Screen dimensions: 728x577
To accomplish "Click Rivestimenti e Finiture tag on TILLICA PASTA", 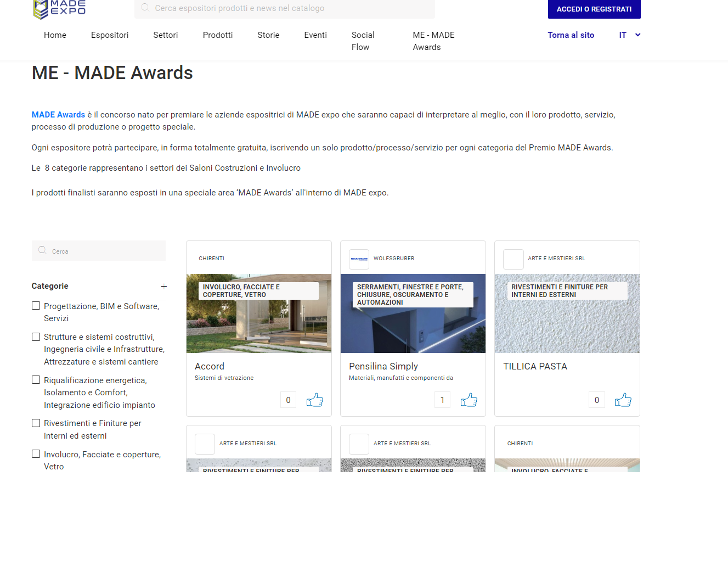I will point(567,291).
